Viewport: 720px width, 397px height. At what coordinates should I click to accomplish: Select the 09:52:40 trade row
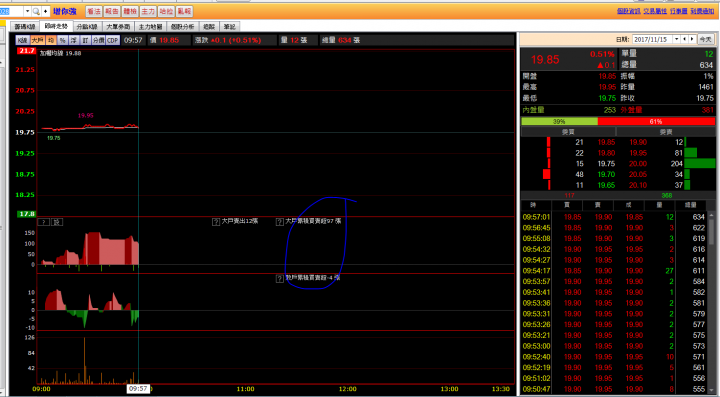614,357
